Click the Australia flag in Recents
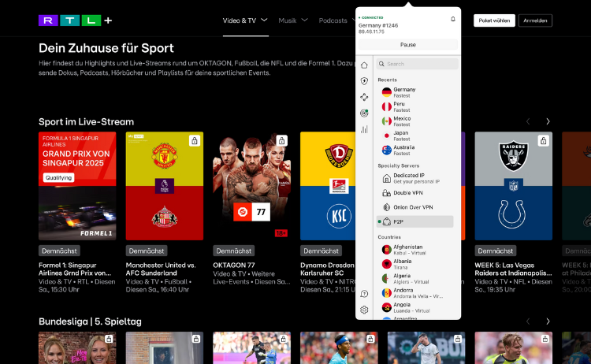The width and height of the screenshot is (591, 364). 386,150
